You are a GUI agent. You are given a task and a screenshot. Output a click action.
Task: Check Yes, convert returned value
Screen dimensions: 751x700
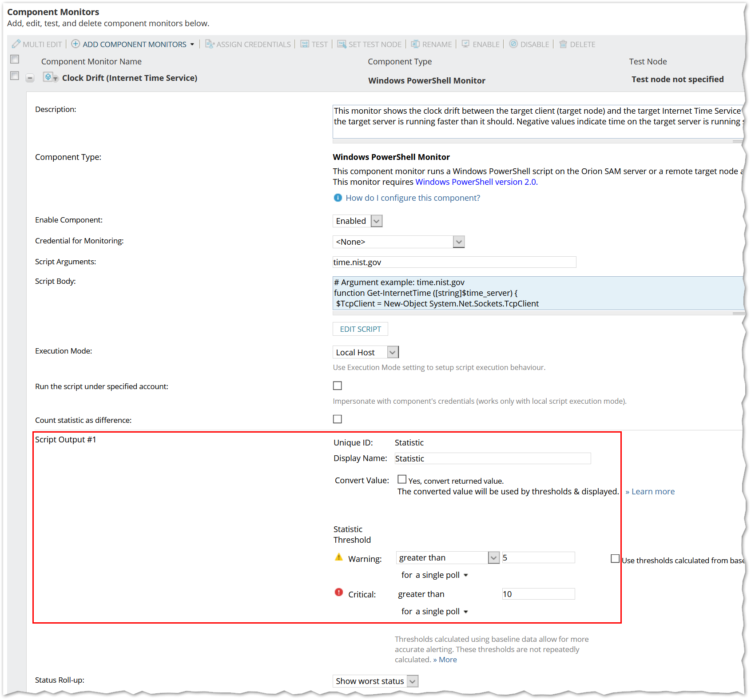coord(402,479)
